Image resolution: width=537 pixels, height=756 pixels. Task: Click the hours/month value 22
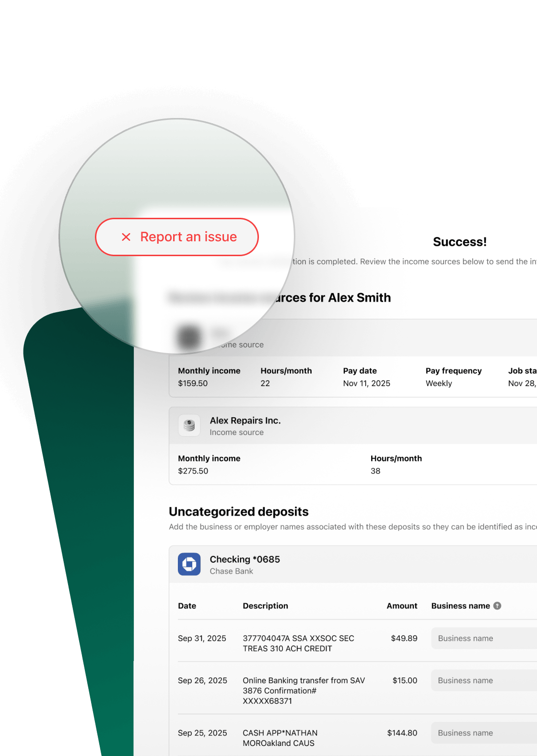(x=265, y=383)
